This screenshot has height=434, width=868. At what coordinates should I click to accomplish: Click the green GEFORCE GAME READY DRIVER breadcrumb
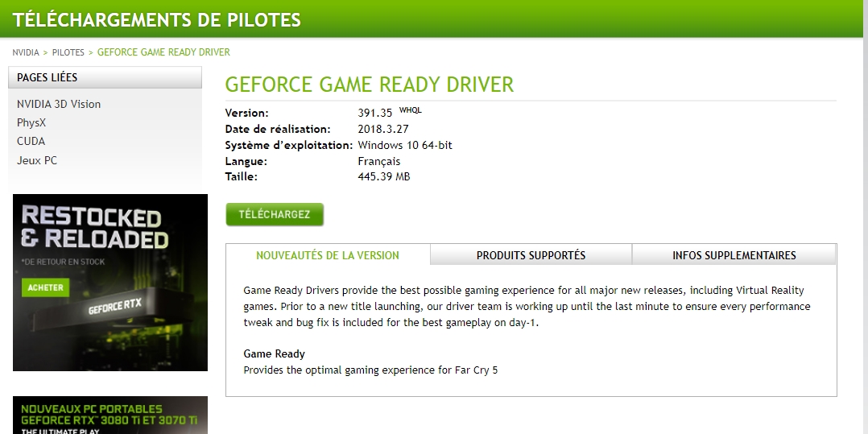(163, 52)
